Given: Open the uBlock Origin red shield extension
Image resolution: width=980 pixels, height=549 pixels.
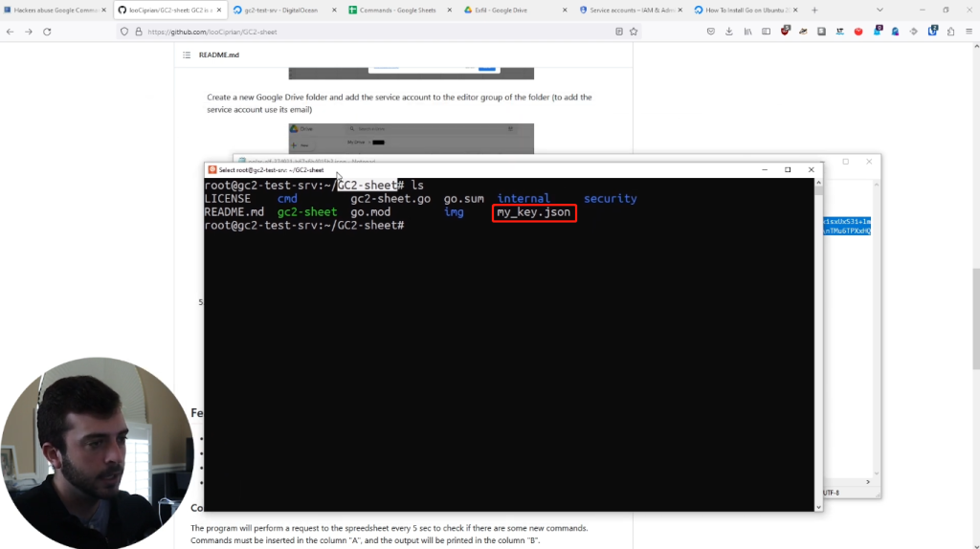Looking at the screenshot, I should [785, 31].
